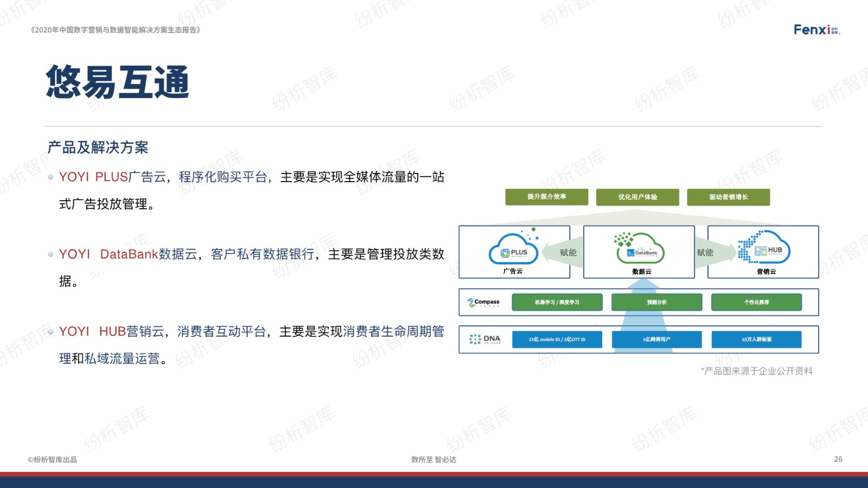868x488 pixels.
Task: Click the page number 26
Action: tap(838, 459)
